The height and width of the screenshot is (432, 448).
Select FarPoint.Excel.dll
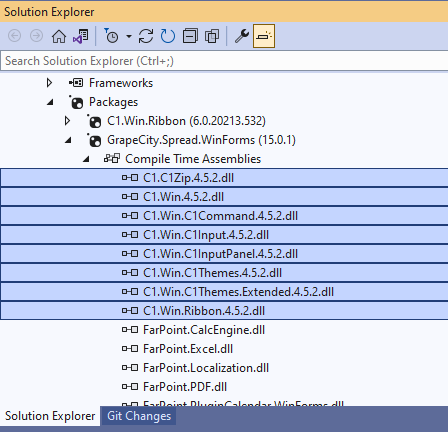188,349
